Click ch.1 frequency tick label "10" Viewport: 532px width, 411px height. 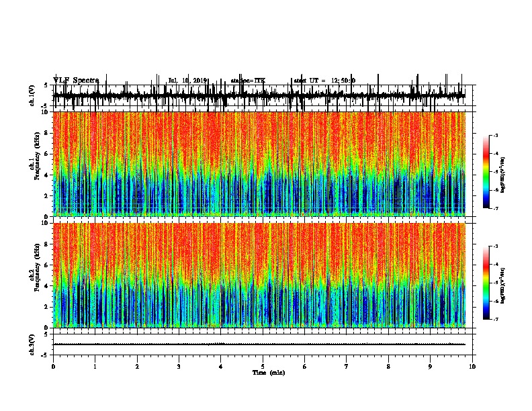click(45, 112)
